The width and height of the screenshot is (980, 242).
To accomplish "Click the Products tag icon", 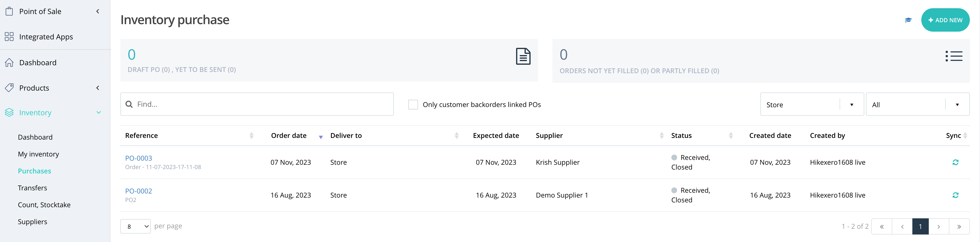I will point(9,88).
